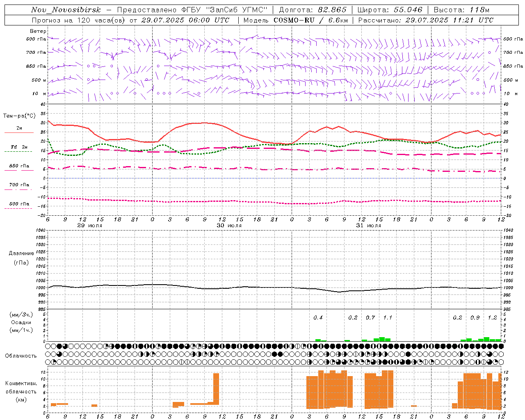Click the '(мм/1ч.)' precipitation unit label
The height and width of the screenshot is (420, 525).
[21, 330]
